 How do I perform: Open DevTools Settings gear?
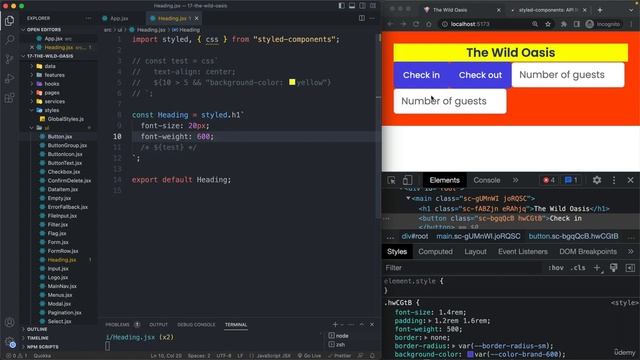[597, 180]
